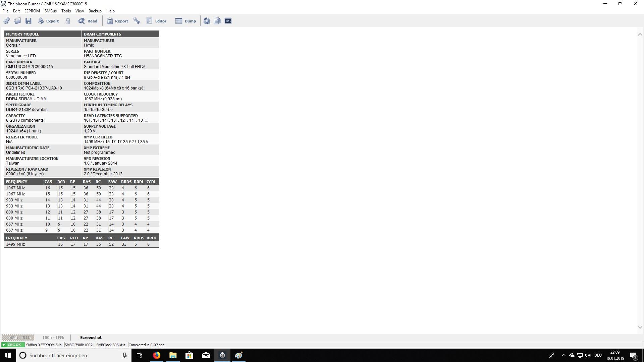This screenshot has height=362, width=644.
Task: Click the DRAM COMPONENTS header
Action: 121,34
